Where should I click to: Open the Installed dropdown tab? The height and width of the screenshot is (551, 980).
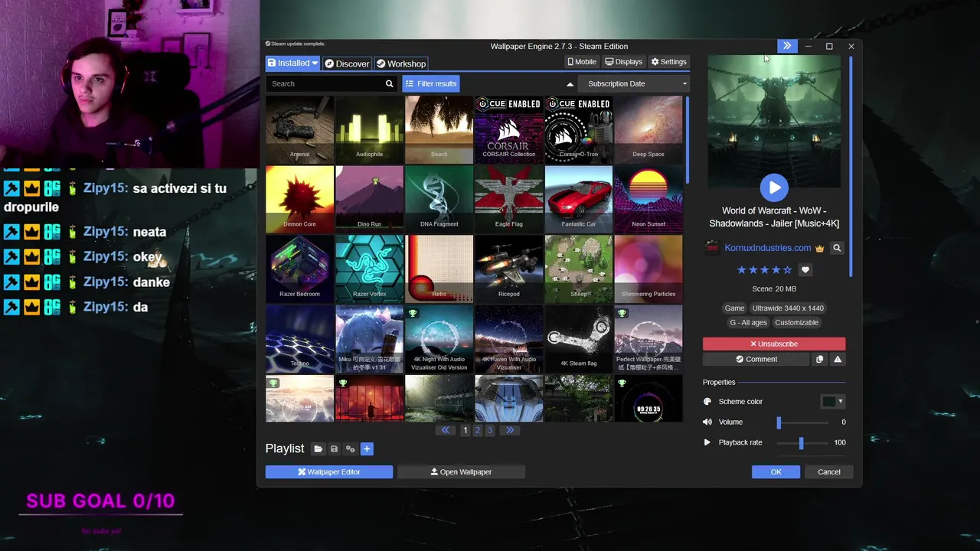tap(292, 64)
